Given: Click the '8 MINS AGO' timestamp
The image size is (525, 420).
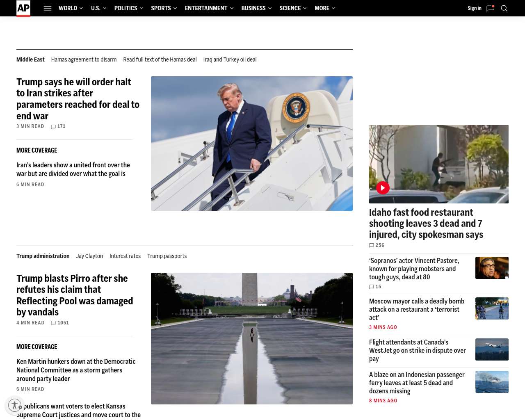Looking at the screenshot, I should point(383,401).
